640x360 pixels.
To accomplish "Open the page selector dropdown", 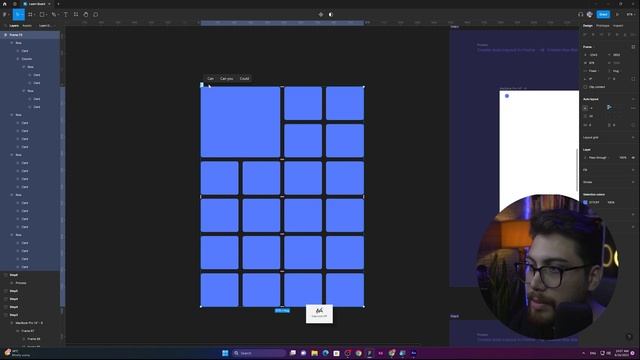I will (46, 26).
